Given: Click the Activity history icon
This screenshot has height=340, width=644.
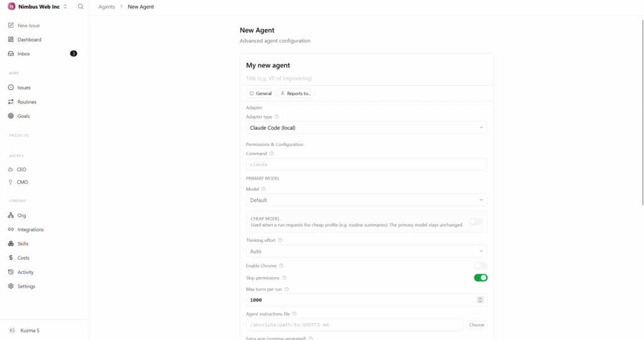Looking at the screenshot, I should click(11, 272).
